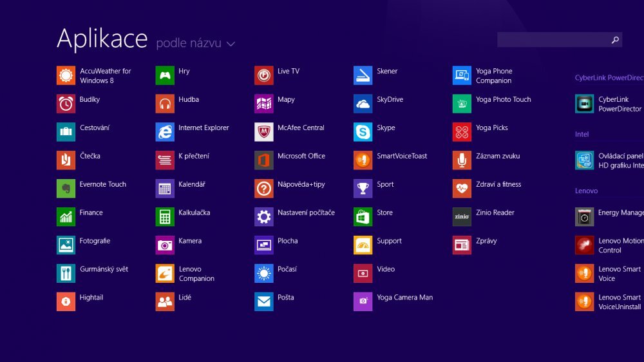Image resolution: width=644 pixels, height=362 pixels.
Task: Click the Yoga Camera Man icon
Action: coord(363,302)
